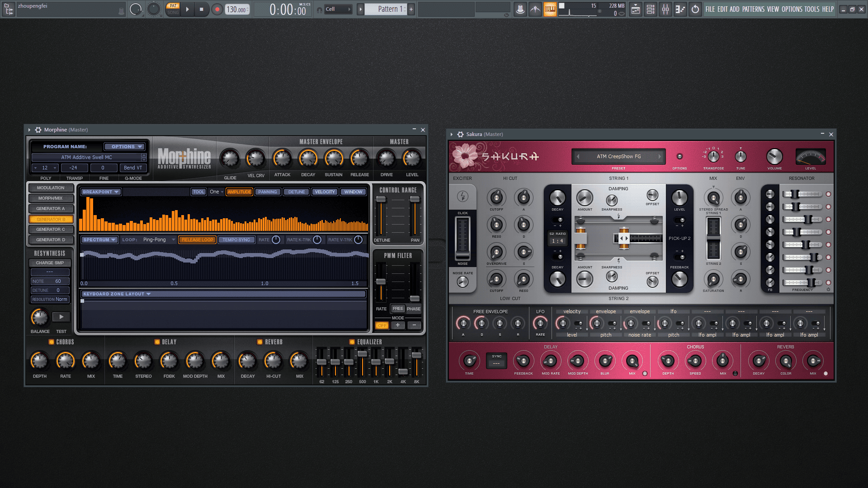Toggle the Sakura chorus MIX enable LED

735,374
